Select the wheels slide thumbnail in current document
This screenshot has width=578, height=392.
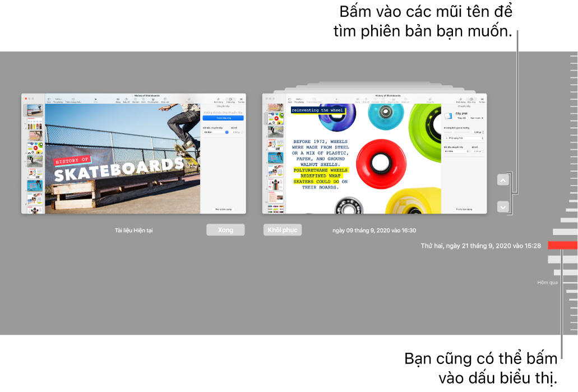pos(35,148)
